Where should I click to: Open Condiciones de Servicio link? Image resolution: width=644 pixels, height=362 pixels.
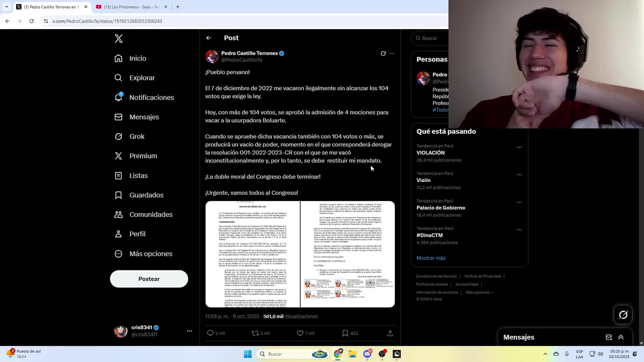tap(437, 277)
